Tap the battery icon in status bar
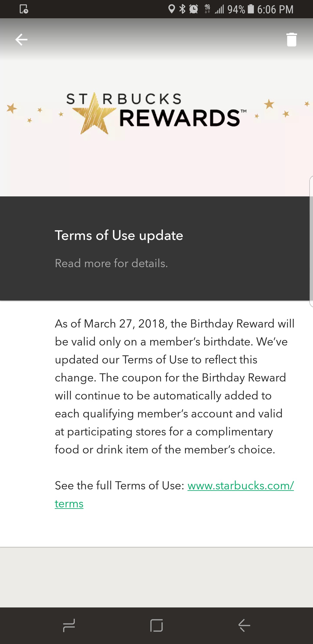Viewport: 313px width, 644px height. (x=251, y=9)
